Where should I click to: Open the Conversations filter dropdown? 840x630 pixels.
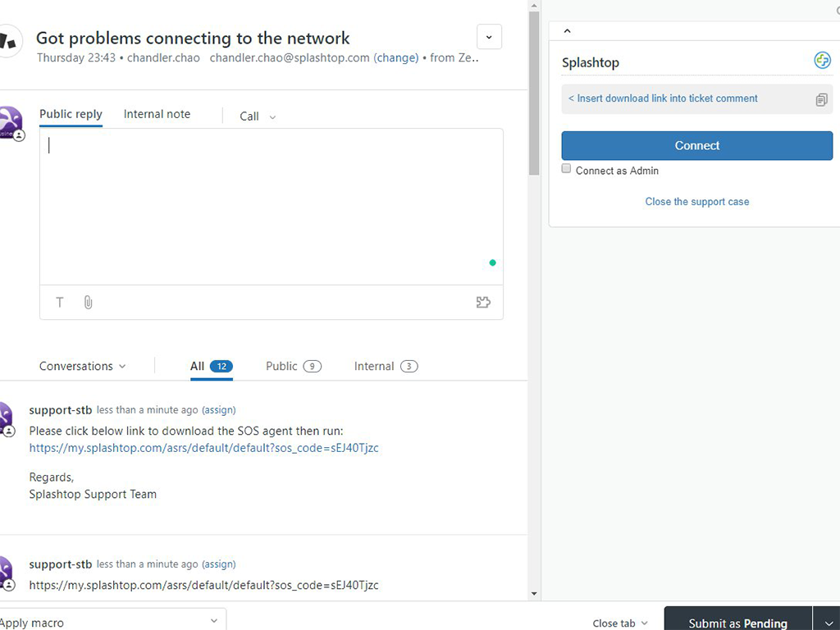(x=83, y=367)
